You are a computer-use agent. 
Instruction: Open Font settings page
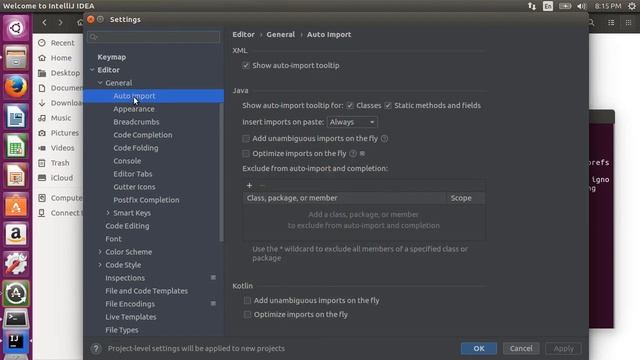tap(113, 239)
